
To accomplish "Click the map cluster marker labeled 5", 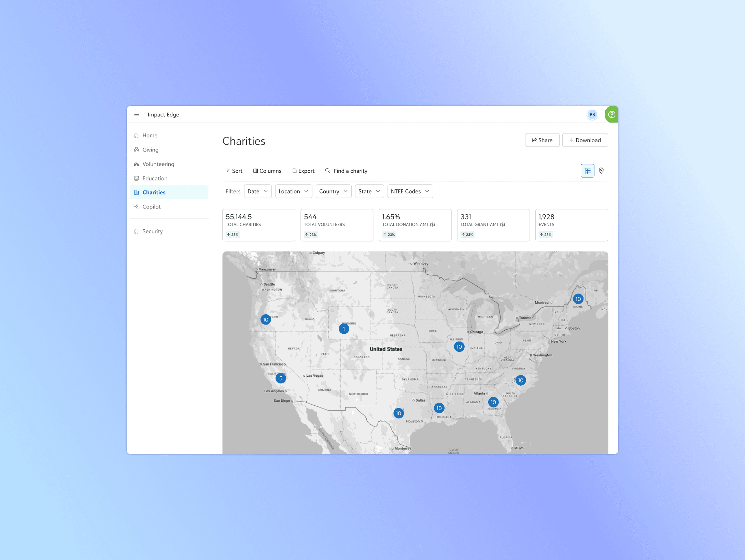I will coord(281,378).
